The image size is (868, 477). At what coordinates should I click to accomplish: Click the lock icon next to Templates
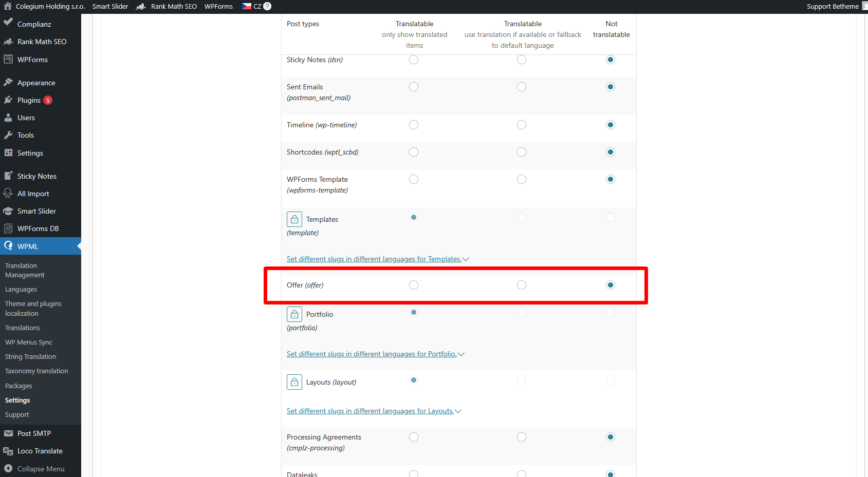[294, 219]
